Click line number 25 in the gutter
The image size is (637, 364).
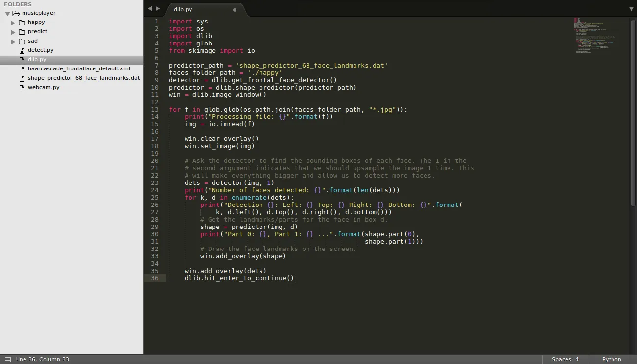point(155,198)
